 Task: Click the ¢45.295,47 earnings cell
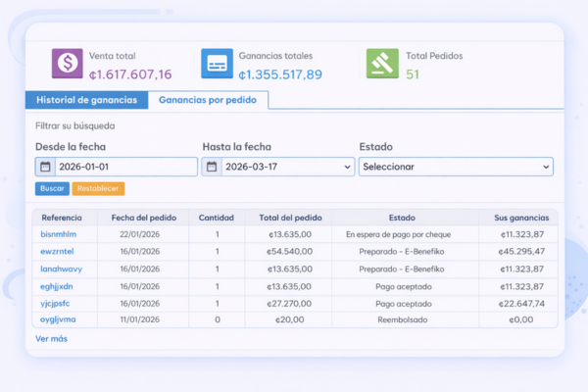pyautogui.click(x=521, y=251)
